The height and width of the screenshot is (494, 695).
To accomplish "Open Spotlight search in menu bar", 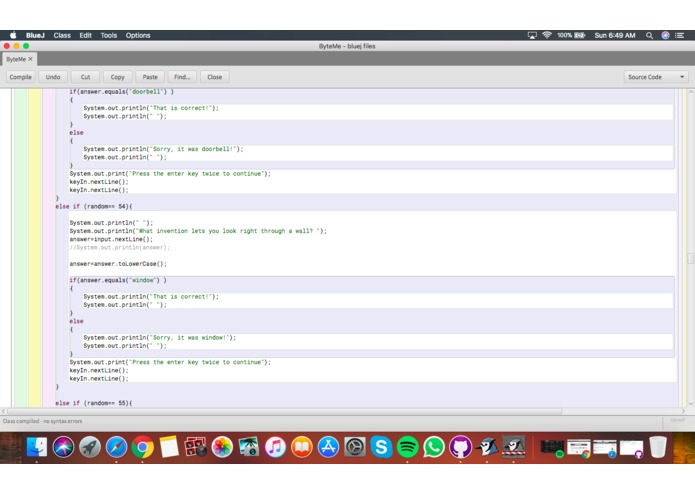I will point(649,35).
